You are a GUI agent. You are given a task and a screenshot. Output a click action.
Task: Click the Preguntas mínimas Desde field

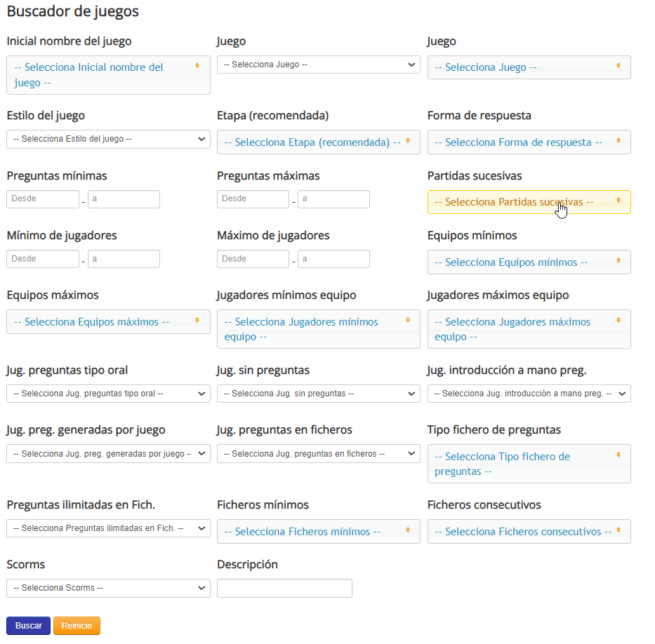tap(43, 199)
